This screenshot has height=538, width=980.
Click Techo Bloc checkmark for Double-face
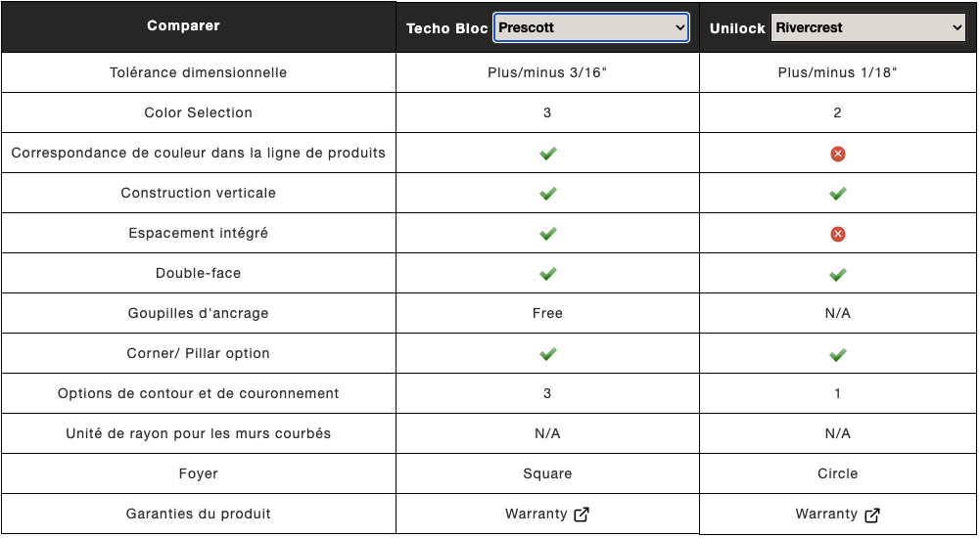[547, 273]
